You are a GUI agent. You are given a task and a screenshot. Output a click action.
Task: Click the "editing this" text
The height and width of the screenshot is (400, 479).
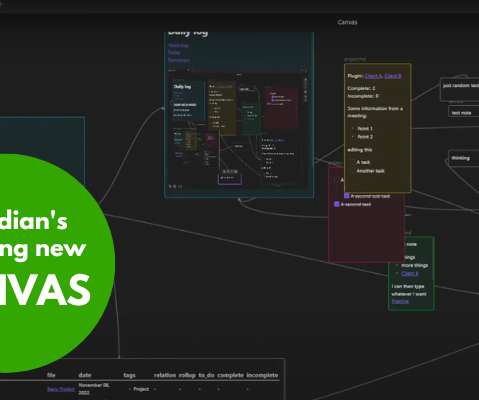(360, 150)
